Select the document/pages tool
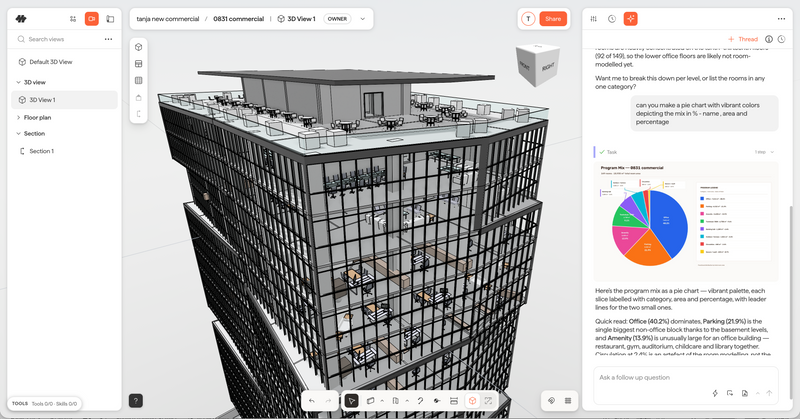Screen dimensions: 800x419 click(x=395, y=401)
